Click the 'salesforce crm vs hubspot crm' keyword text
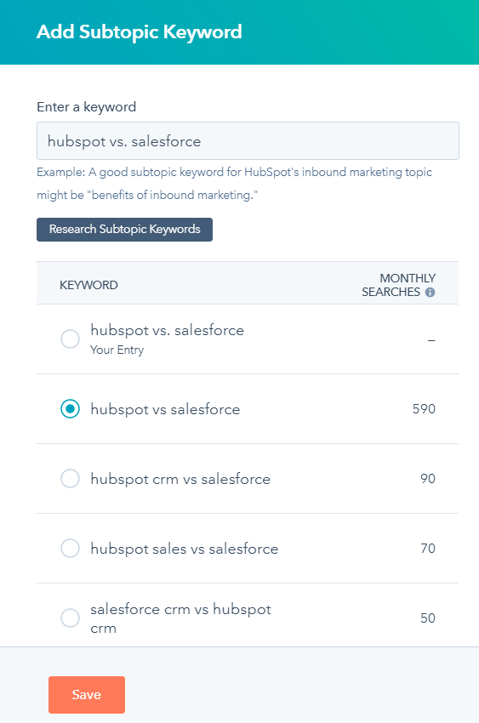Viewport: 479px width, 723px height. coord(181,618)
